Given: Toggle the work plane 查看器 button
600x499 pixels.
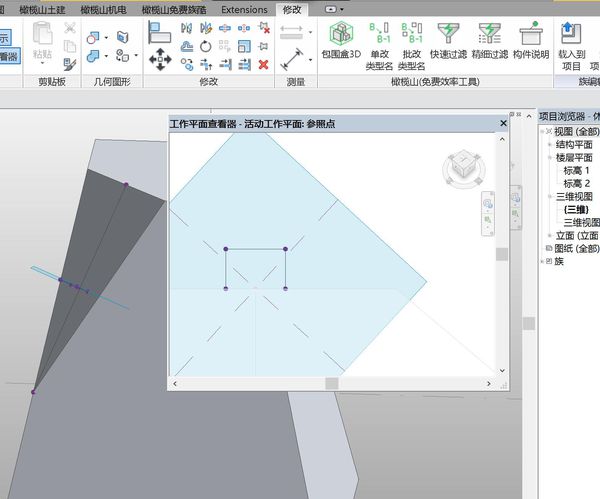Looking at the screenshot, I should tap(9, 57).
